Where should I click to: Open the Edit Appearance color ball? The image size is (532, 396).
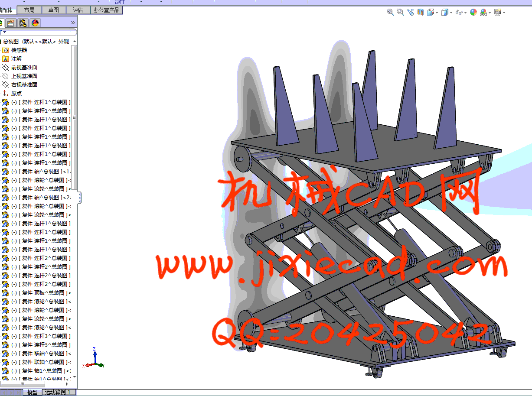(x=473, y=13)
